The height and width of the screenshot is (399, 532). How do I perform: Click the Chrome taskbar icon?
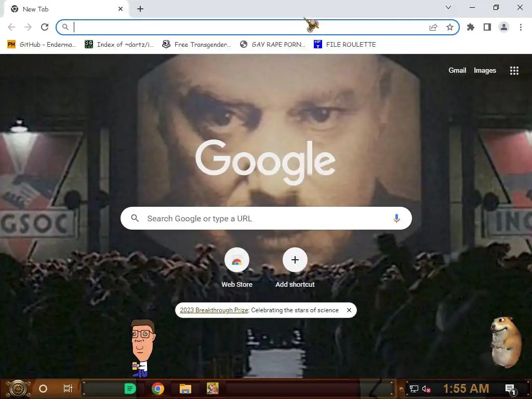[158, 389]
